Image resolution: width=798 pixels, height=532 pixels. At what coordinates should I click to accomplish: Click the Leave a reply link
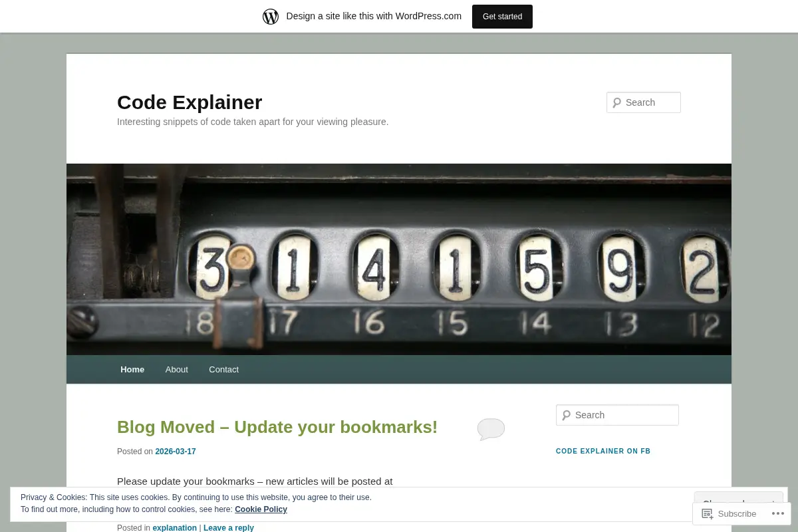pyautogui.click(x=229, y=528)
